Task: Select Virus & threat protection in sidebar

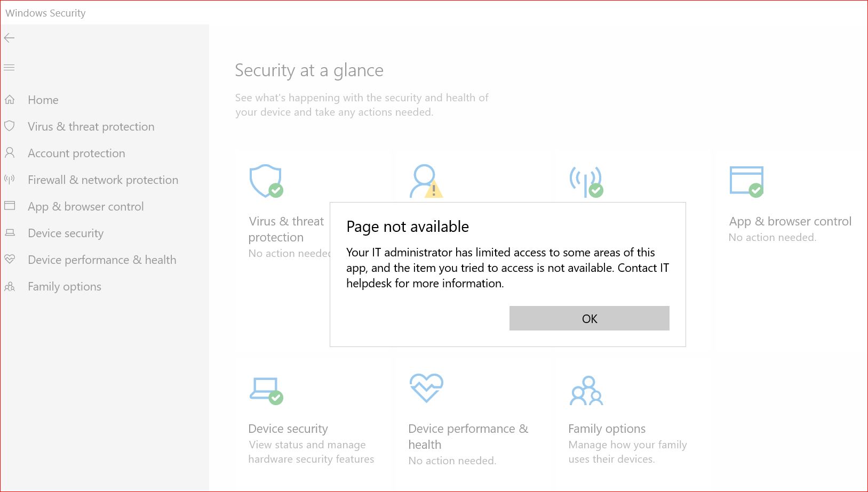Action: click(91, 126)
